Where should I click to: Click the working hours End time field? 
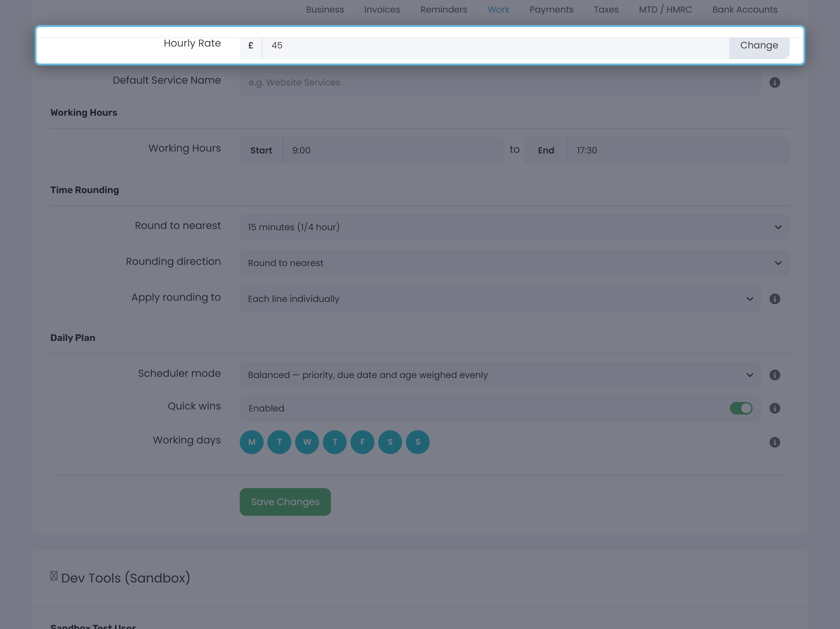coord(678,150)
